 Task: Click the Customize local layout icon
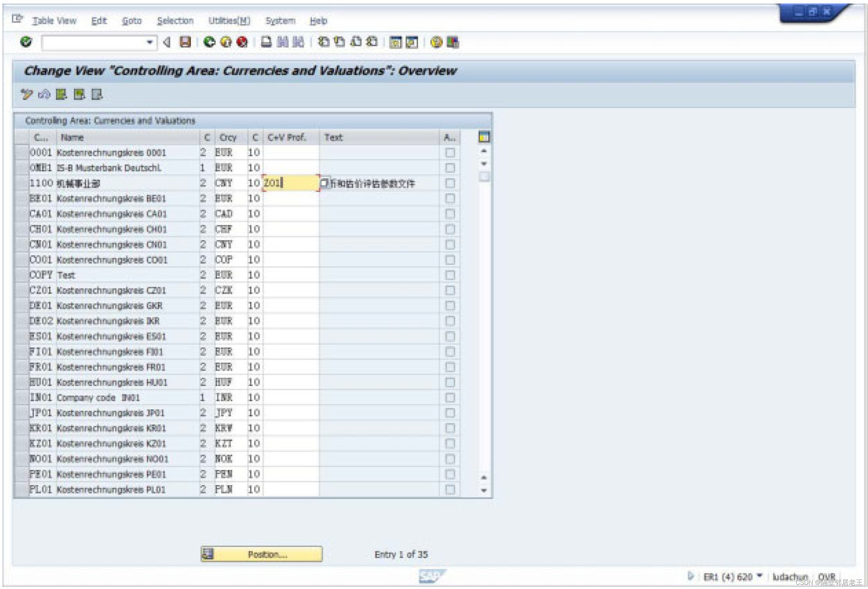click(x=453, y=42)
